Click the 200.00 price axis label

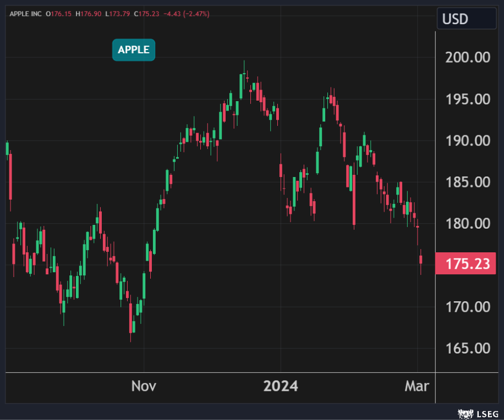coord(467,58)
